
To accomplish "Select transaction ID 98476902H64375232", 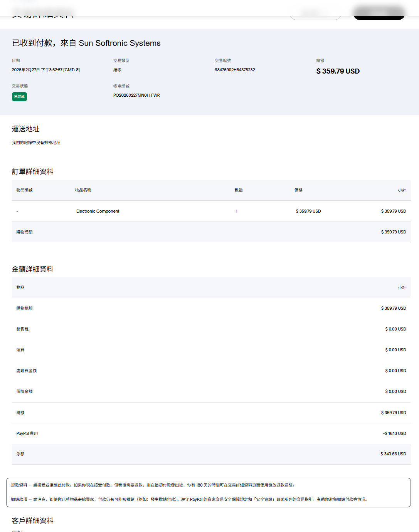I will coord(235,70).
